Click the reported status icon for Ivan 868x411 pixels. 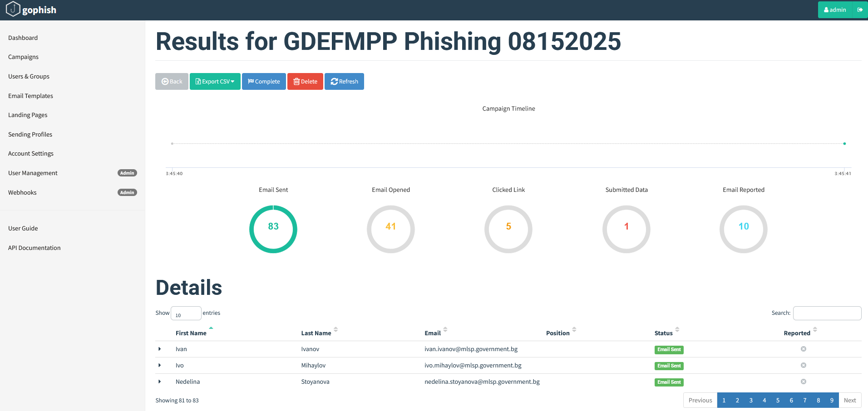(803, 349)
